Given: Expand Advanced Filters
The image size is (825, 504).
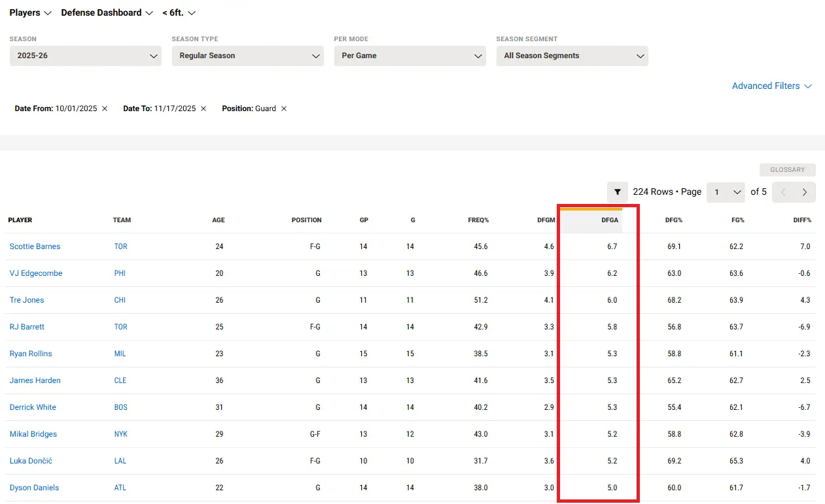Looking at the screenshot, I should (771, 86).
